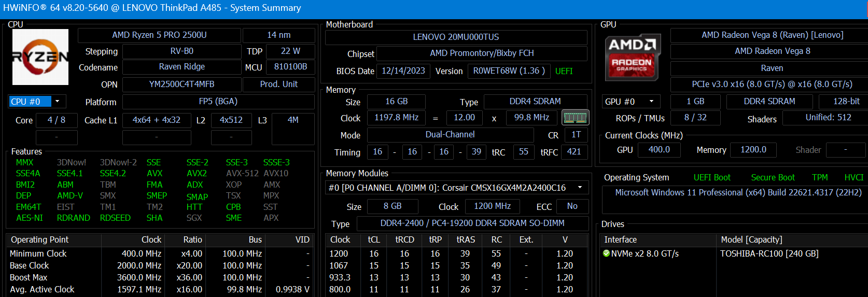Click the AMD Ryzen 5 PRO 2500U field
The width and height of the screenshot is (868, 297).
coord(159,35)
